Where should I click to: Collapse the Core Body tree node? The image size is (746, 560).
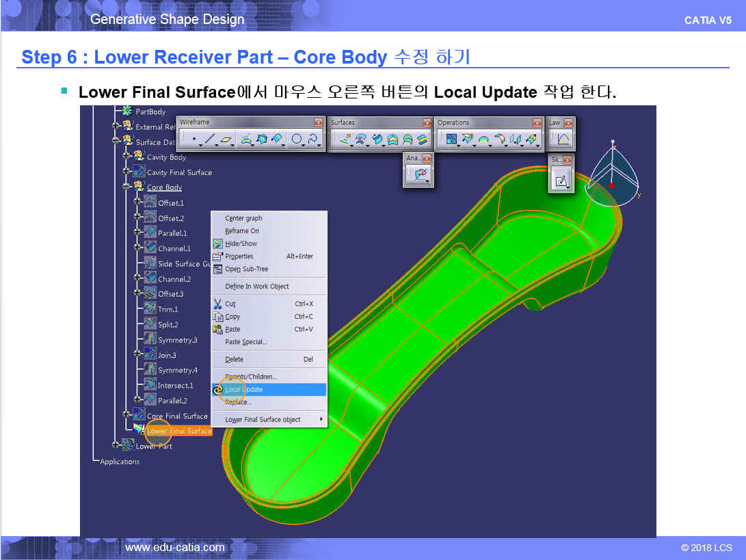127,187
